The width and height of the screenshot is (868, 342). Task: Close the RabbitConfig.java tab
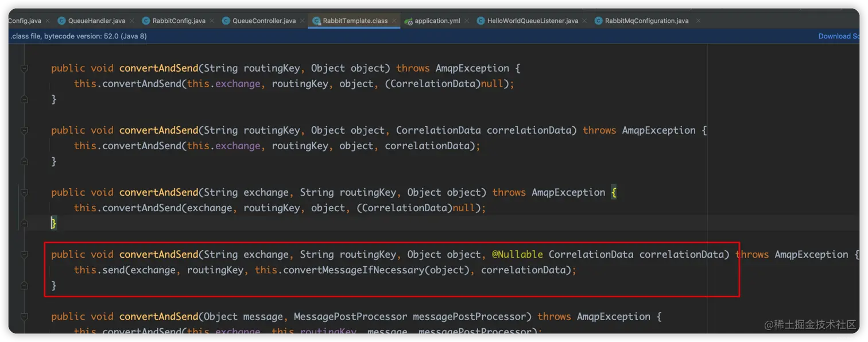point(212,21)
